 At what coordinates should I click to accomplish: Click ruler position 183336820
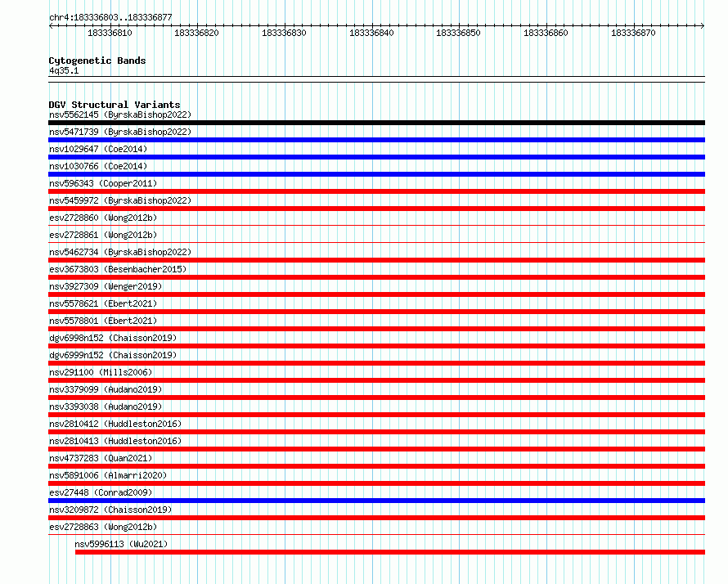196,33
